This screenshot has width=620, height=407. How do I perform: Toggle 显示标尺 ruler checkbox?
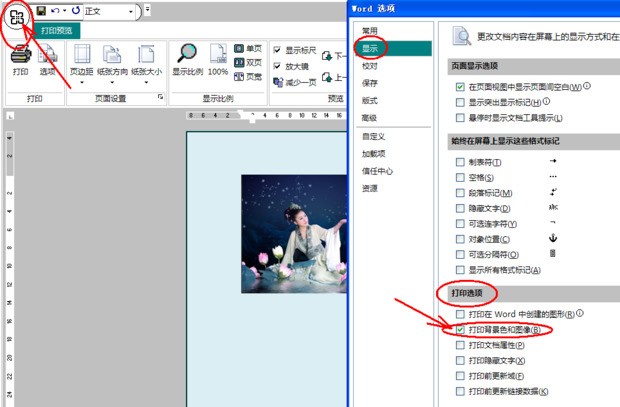pyautogui.click(x=277, y=50)
